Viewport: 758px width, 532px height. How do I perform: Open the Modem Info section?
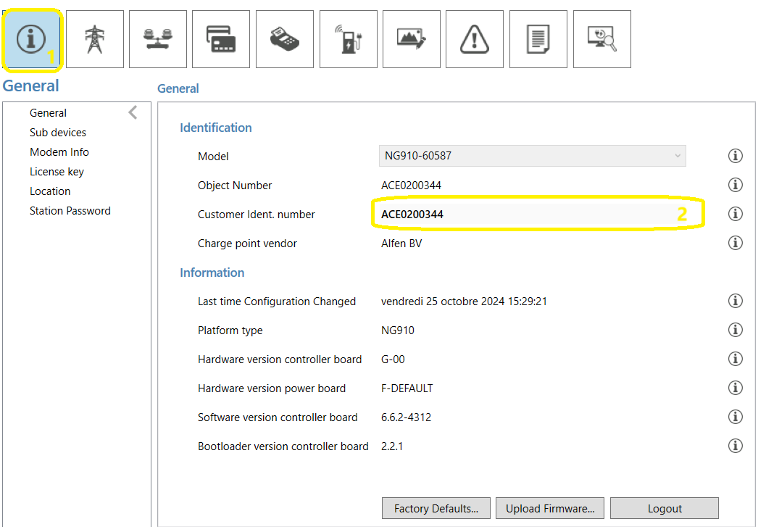point(59,151)
